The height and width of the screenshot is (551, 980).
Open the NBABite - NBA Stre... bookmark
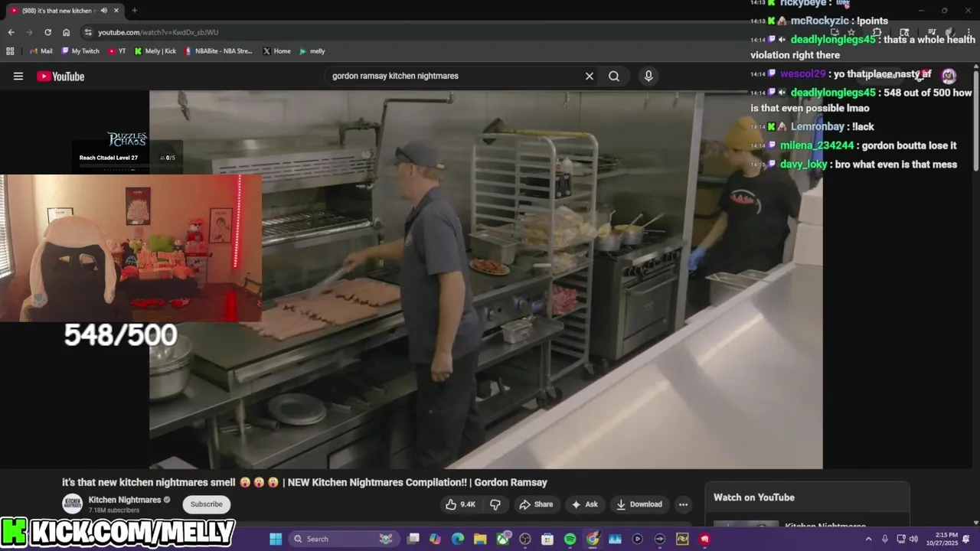click(218, 51)
